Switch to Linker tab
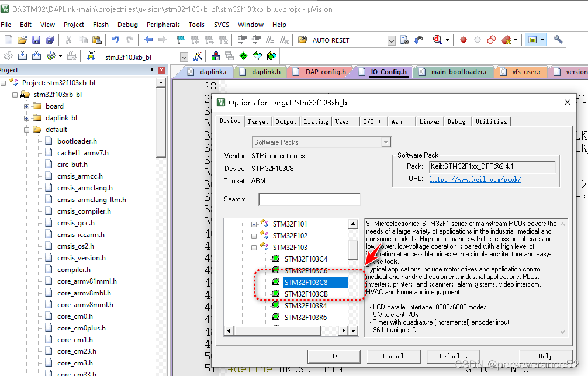The width and height of the screenshot is (588, 376). [x=430, y=121]
